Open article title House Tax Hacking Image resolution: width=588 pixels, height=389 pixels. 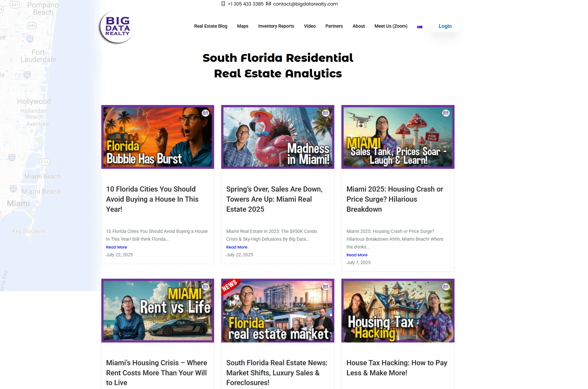coord(397,368)
